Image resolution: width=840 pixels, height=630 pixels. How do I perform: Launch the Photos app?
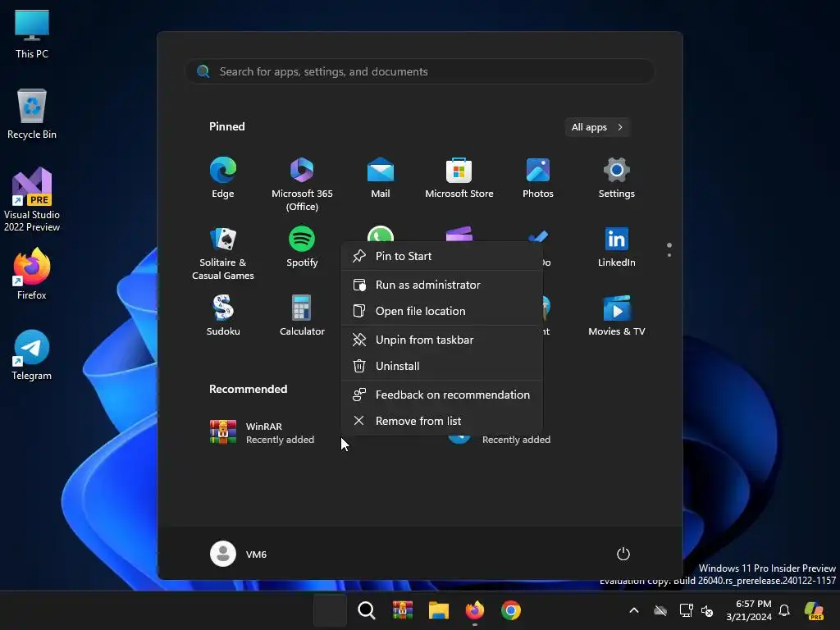click(538, 178)
